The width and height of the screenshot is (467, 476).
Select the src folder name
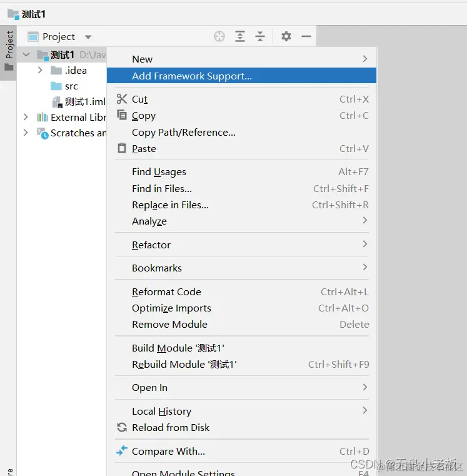[71, 86]
